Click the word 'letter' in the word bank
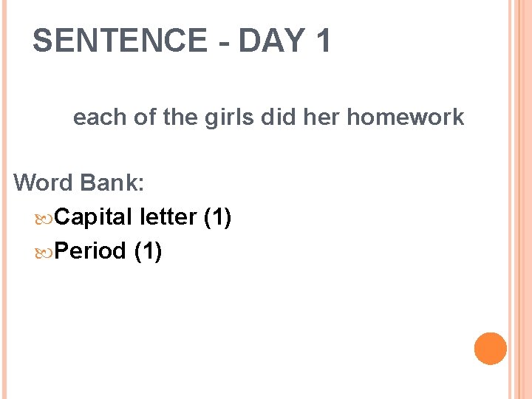Screen dimensions: 532x399 167,217
